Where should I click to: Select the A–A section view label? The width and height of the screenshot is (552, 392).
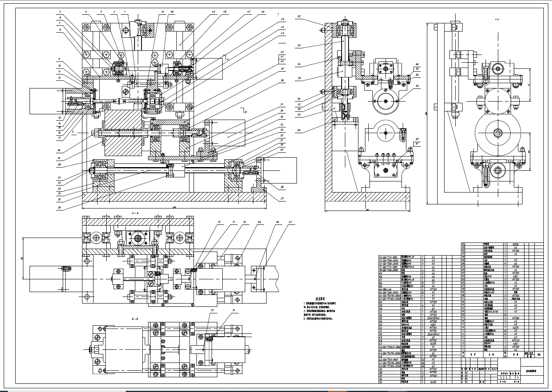[x=135, y=213]
